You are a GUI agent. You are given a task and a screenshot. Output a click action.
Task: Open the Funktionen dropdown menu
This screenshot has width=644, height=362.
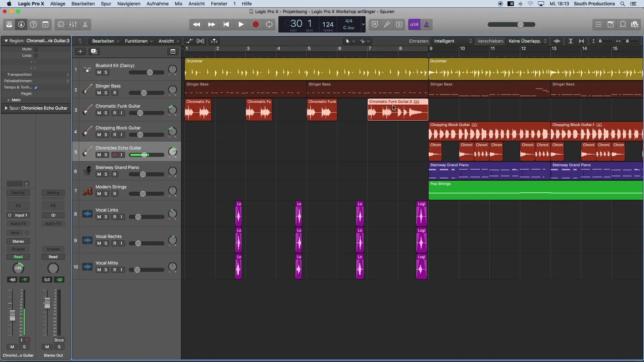click(x=139, y=41)
